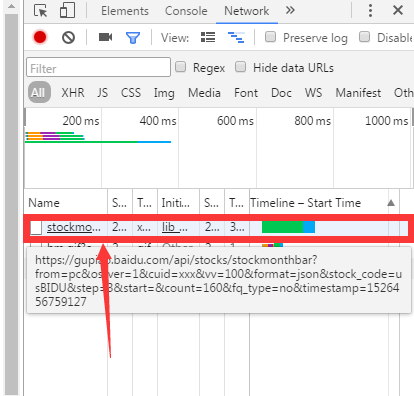This screenshot has height=396, width=414.
Task: Filter requests by XHR
Action: coord(73,93)
